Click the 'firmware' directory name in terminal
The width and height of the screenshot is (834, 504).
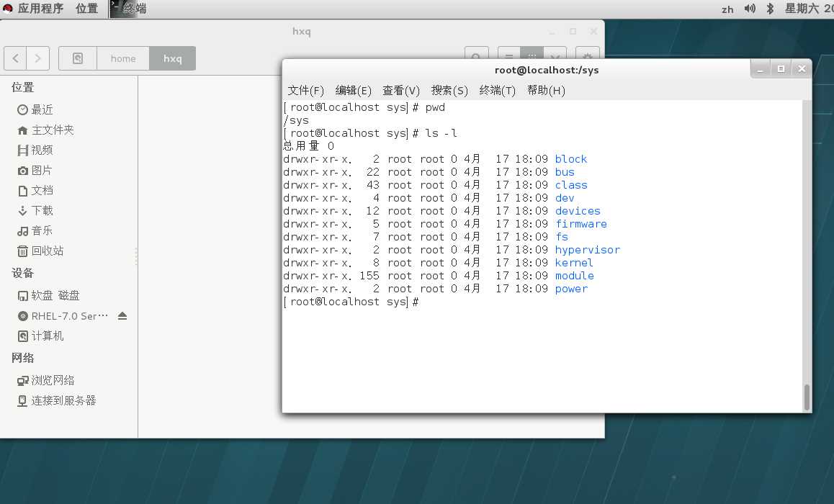(x=580, y=224)
